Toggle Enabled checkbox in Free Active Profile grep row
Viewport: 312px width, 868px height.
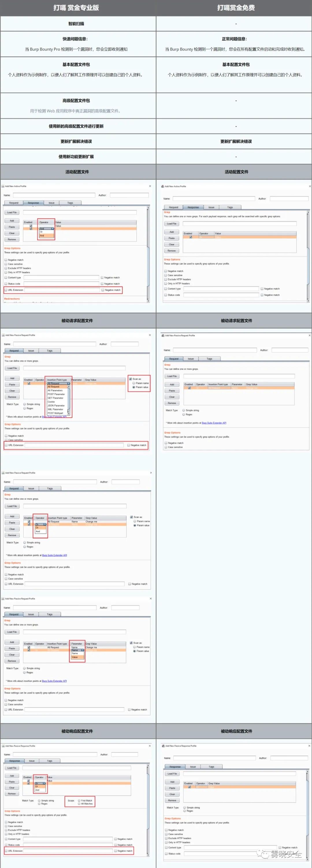pyautogui.click(x=191, y=237)
